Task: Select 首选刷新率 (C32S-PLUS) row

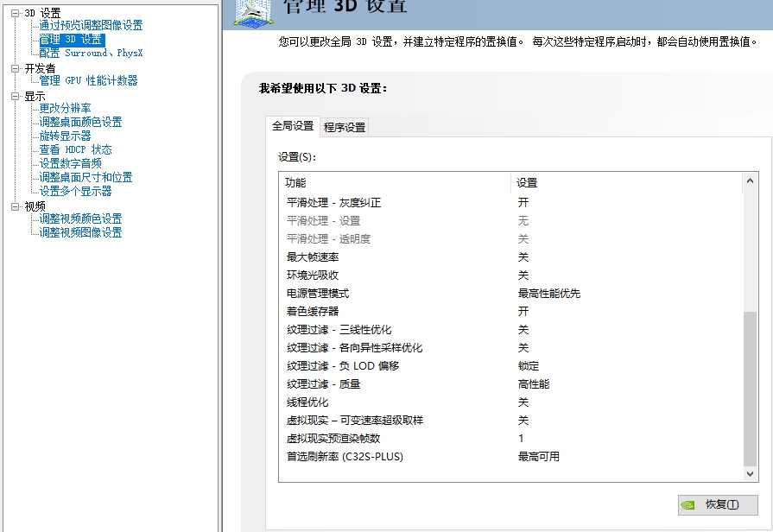Action: pyautogui.click(x=510, y=457)
